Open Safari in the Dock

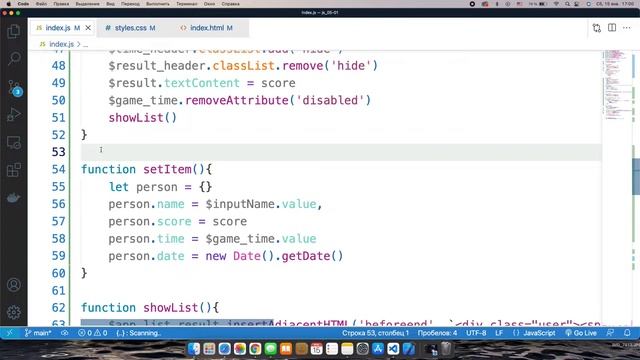coord(224,349)
